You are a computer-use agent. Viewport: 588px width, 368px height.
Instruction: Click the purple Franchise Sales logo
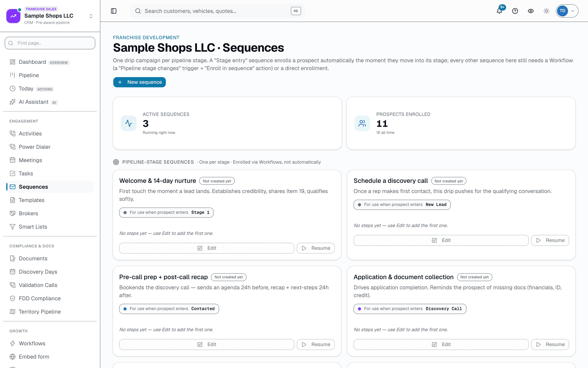point(13,16)
